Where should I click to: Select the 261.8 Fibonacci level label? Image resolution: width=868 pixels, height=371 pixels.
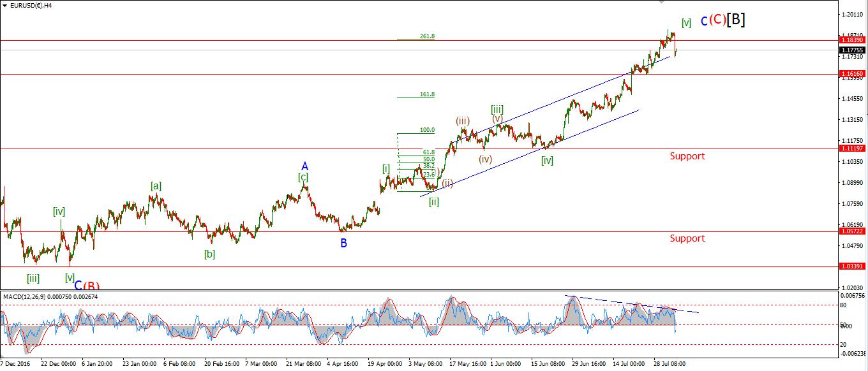[x=428, y=36]
